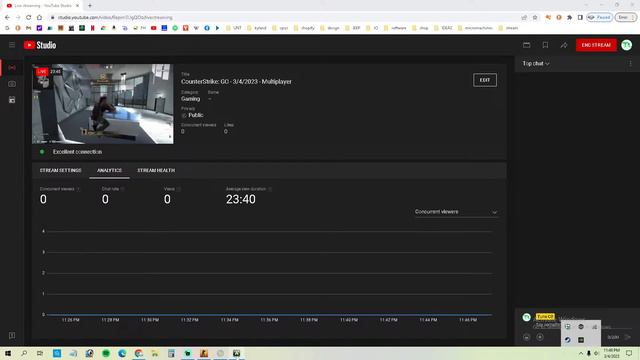640x360 pixels.
Task: Click the Average view duration info icon
Action: [270, 189]
